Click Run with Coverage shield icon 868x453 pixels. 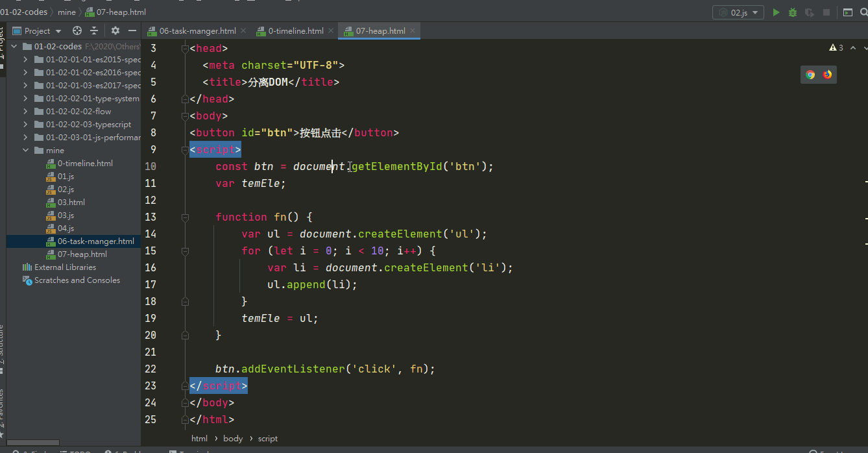click(810, 12)
